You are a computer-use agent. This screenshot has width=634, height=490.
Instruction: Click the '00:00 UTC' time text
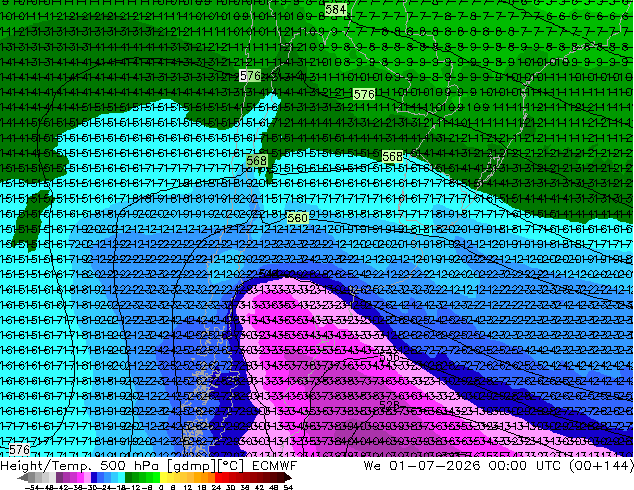(524, 466)
